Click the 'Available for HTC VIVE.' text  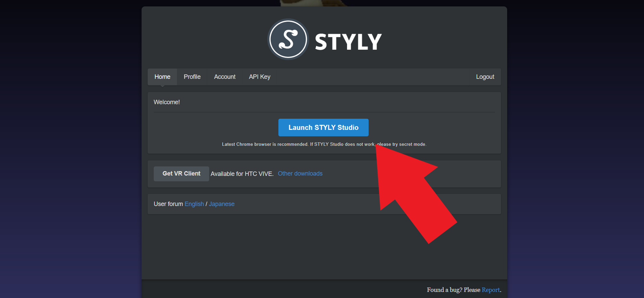(x=242, y=174)
